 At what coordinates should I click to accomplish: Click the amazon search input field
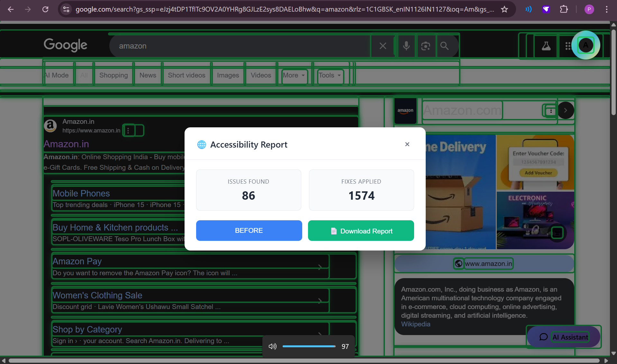(240, 46)
